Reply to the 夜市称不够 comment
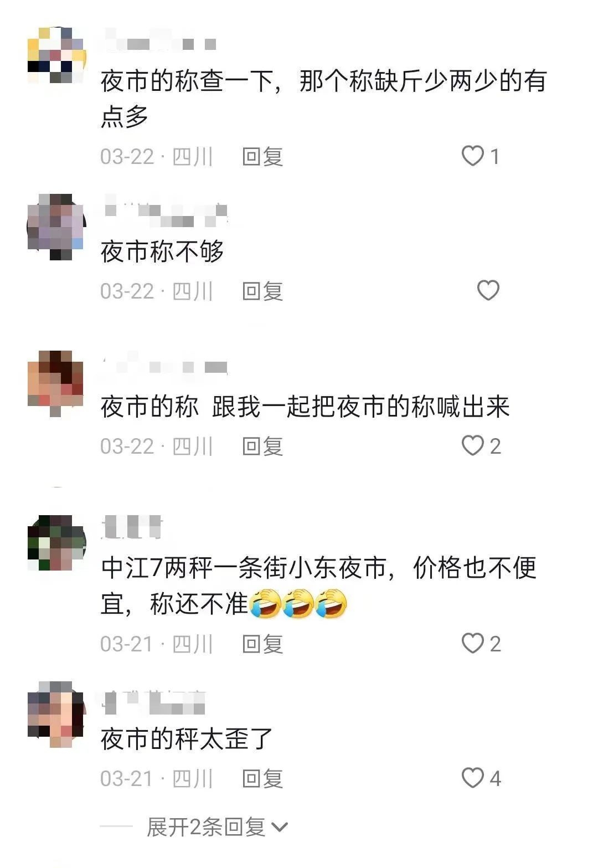Viewport: 598px width, 868px height. click(x=262, y=291)
